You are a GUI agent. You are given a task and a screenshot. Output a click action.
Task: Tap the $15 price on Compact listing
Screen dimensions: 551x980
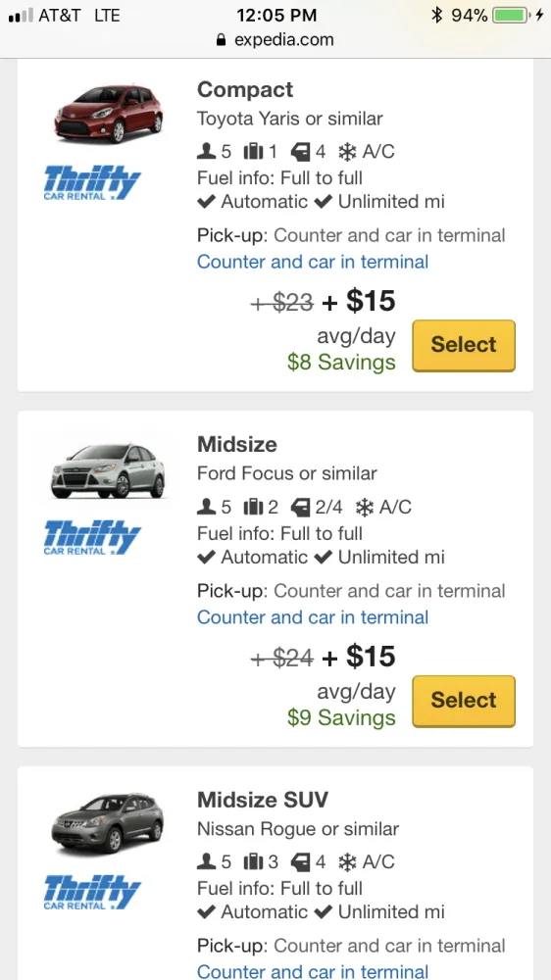[x=371, y=301]
